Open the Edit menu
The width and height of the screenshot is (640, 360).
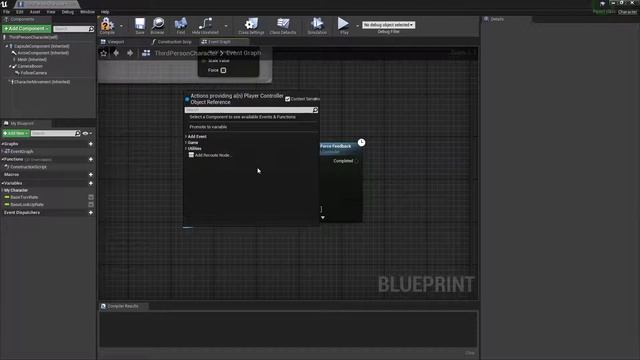(20, 12)
